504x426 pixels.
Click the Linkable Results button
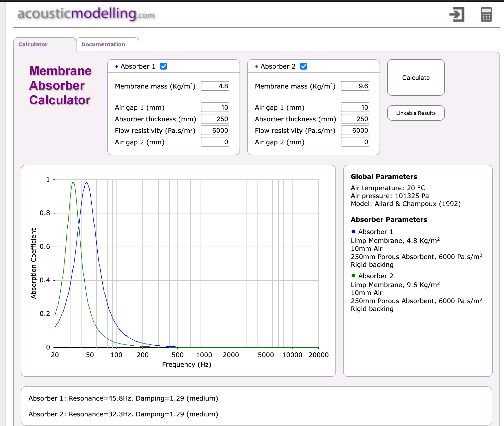(x=416, y=113)
